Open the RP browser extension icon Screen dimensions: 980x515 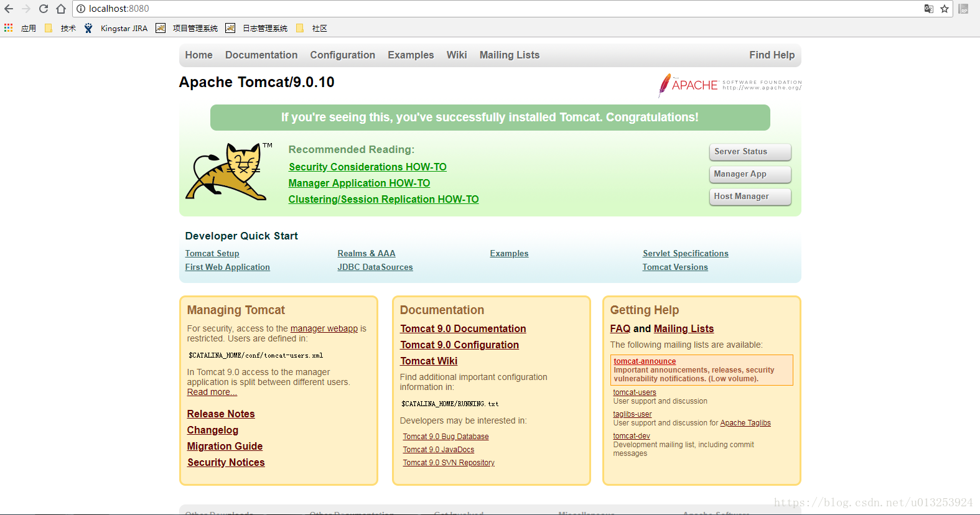coord(963,9)
